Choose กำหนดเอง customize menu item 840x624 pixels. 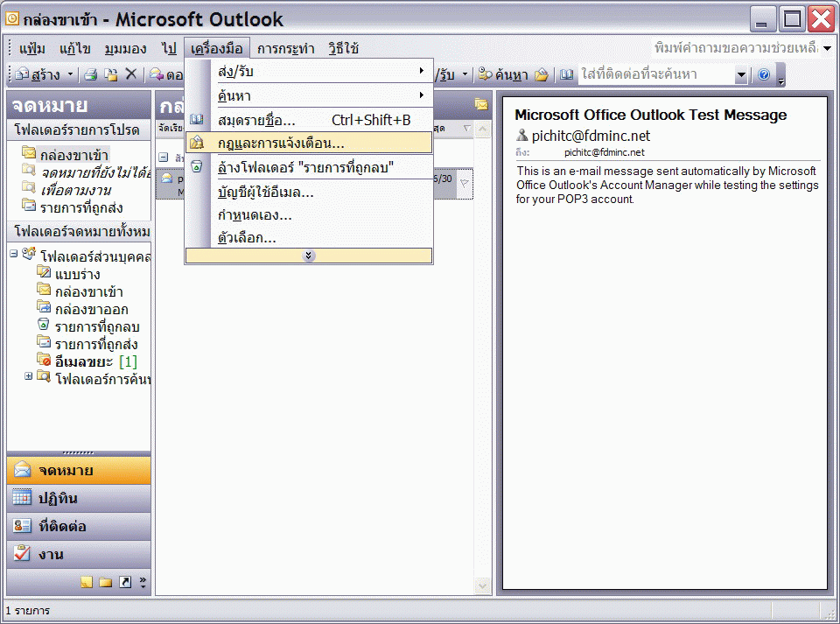(x=309, y=214)
